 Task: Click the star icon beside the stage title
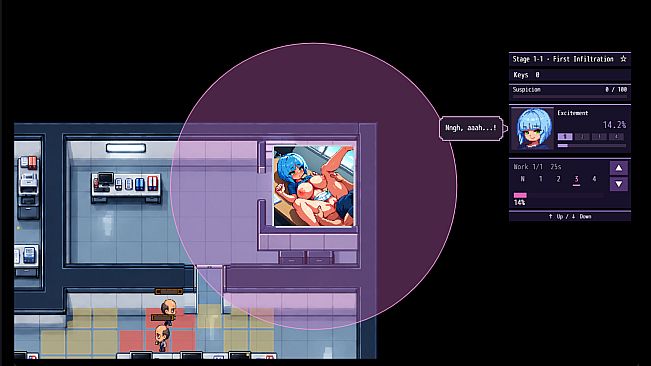pyautogui.click(x=623, y=59)
